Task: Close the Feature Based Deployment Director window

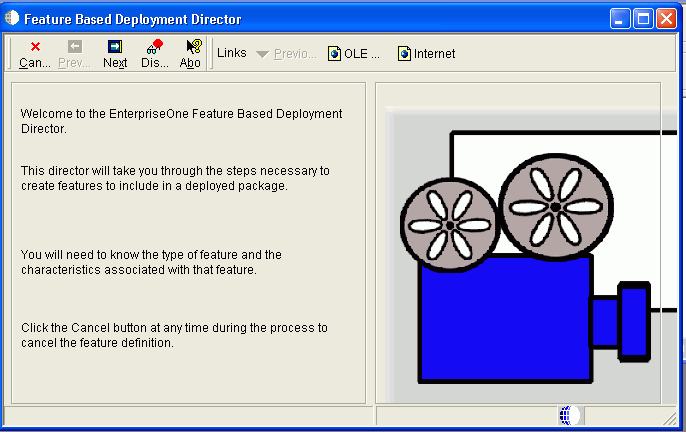Action: 666,19
